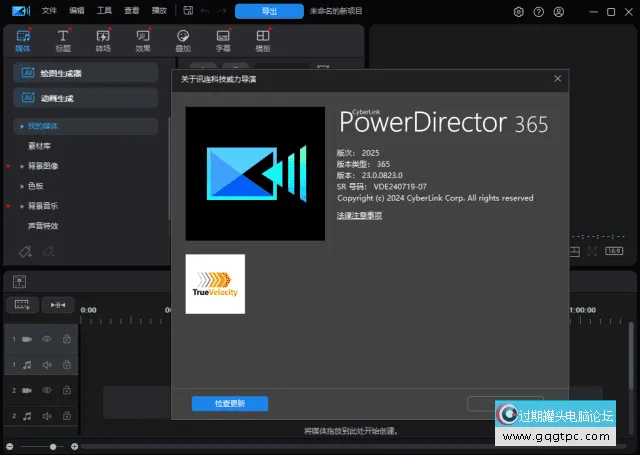Open the 叠加 (Overlay) room
The width and height of the screenshot is (640, 455).
[x=182, y=40]
